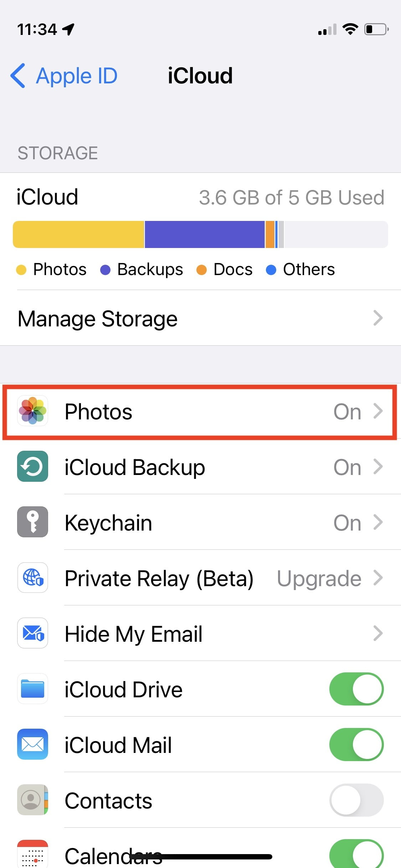Viewport: 401px width, 868px height.
Task: Tap the yellow Photos storage bar segment
Action: pyautogui.click(x=78, y=234)
